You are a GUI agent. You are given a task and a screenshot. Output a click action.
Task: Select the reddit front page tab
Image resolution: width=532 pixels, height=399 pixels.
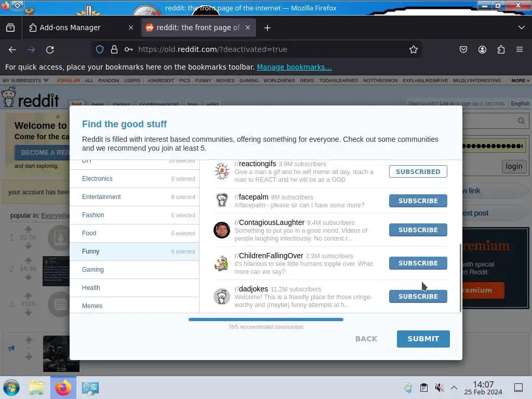pos(198,28)
